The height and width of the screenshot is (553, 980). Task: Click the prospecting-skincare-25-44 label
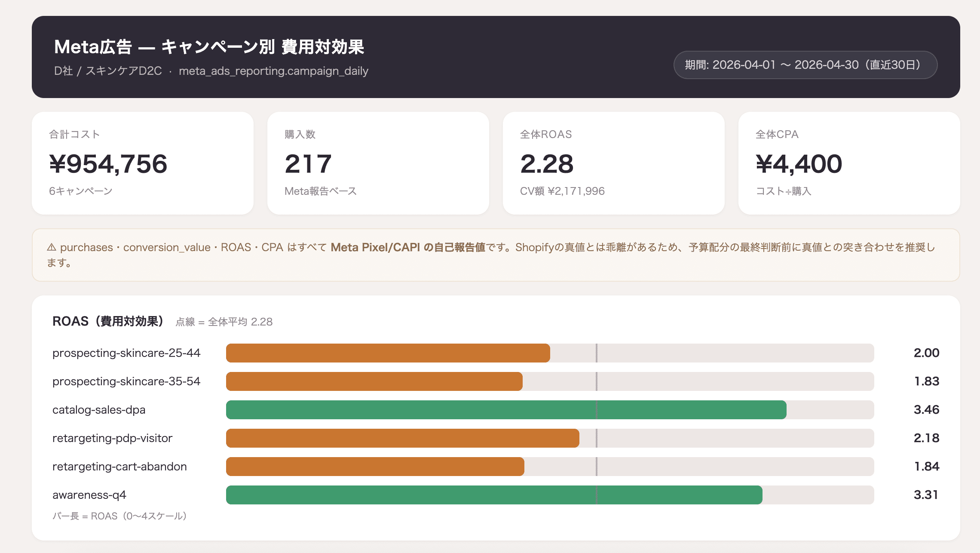(126, 353)
